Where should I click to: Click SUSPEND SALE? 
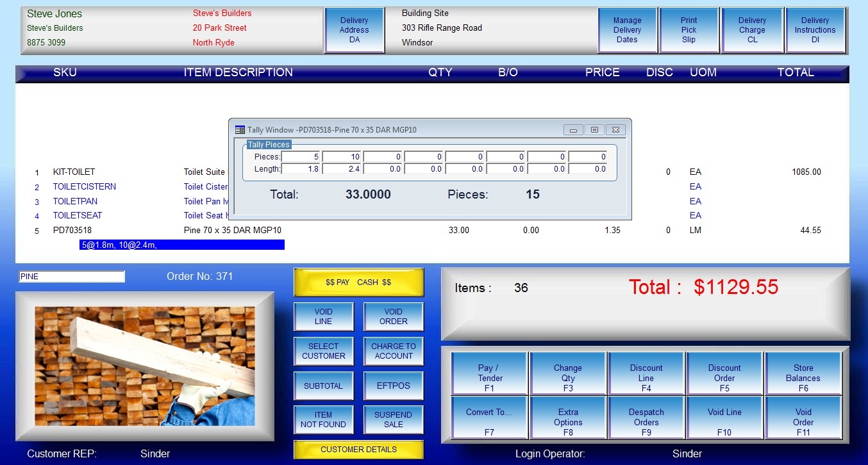click(x=393, y=420)
